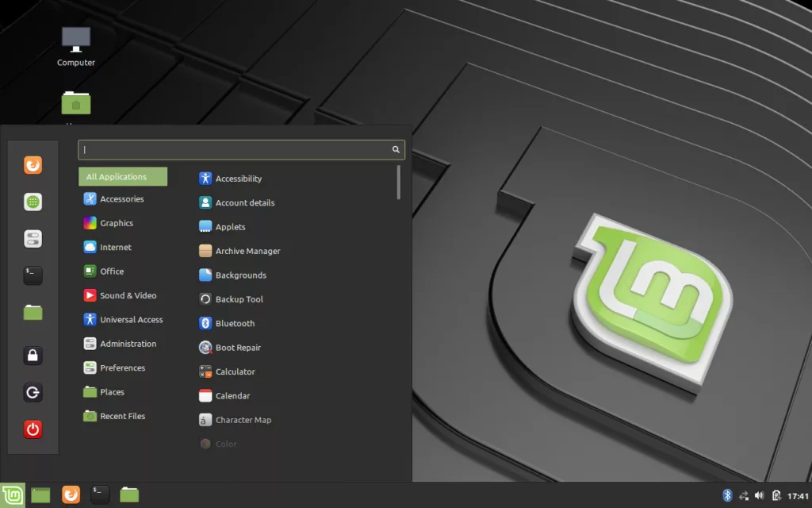Click the volume speaker icon in panel

pyautogui.click(x=759, y=495)
